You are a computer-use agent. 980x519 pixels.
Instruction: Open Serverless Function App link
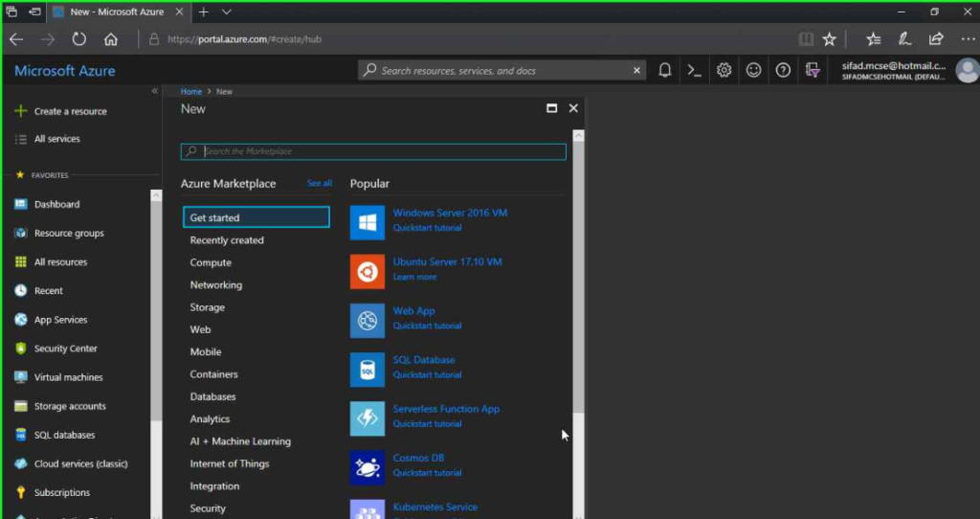point(446,409)
